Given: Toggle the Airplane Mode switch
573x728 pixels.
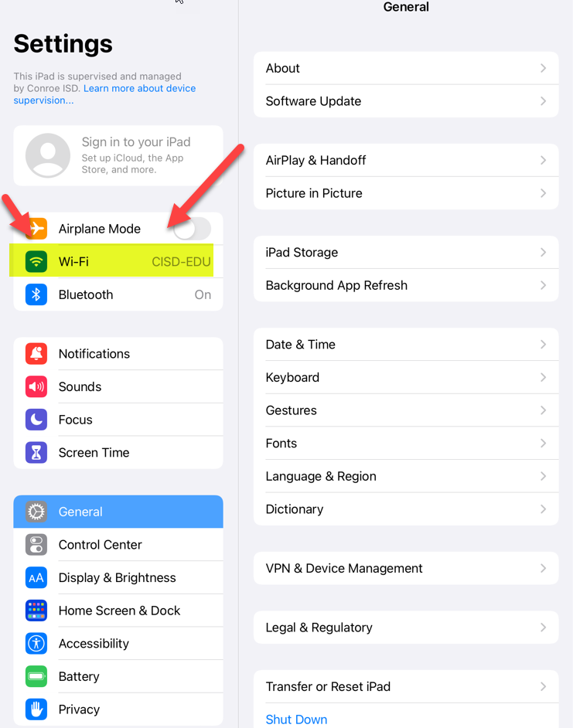Looking at the screenshot, I should (193, 229).
